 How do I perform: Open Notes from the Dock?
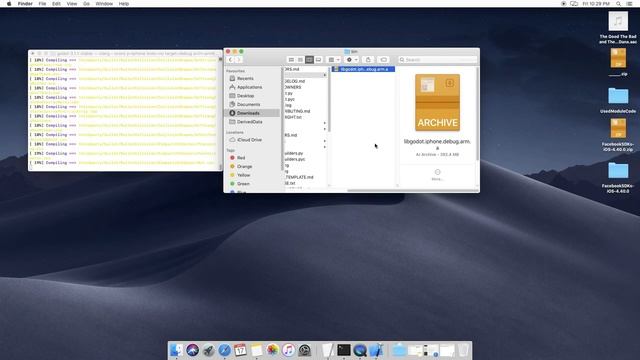tap(256, 350)
